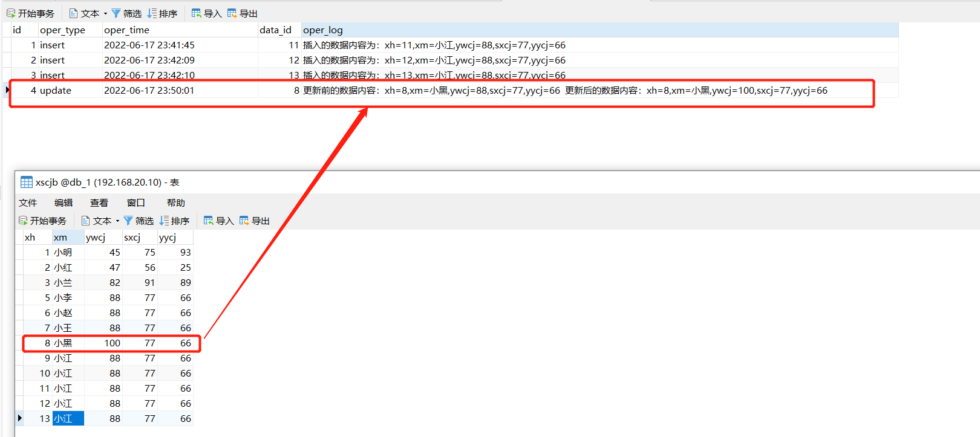Select insert cell in log row 1
980x437 pixels.
pyautogui.click(x=70, y=45)
